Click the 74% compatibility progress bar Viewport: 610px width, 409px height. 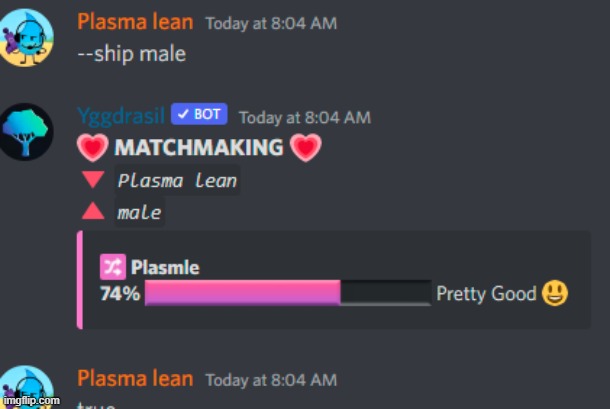[x=287, y=293]
